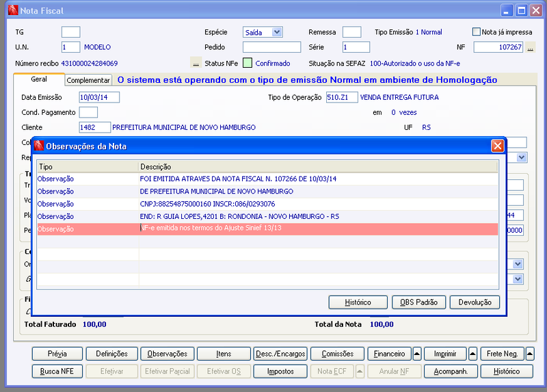The image size is (547, 392).
Task: Switch to the Geral tab
Action: tap(39, 79)
